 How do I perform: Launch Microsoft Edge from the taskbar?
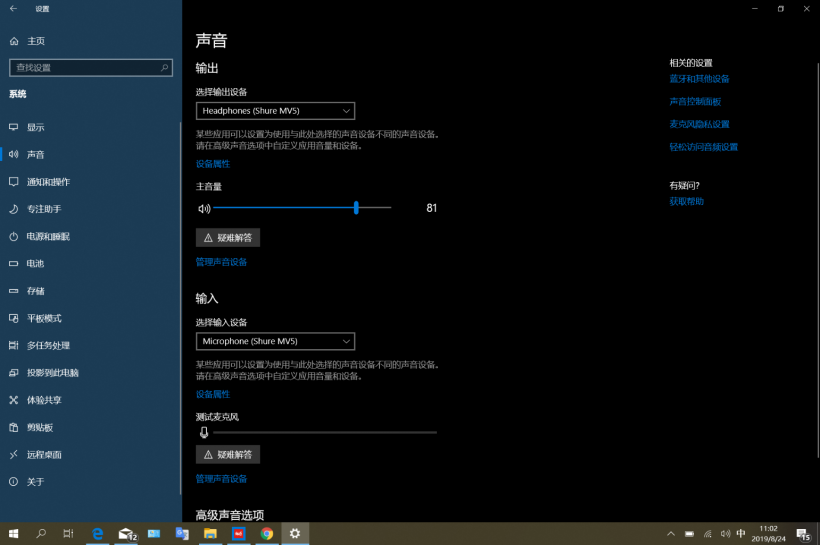coord(98,534)
